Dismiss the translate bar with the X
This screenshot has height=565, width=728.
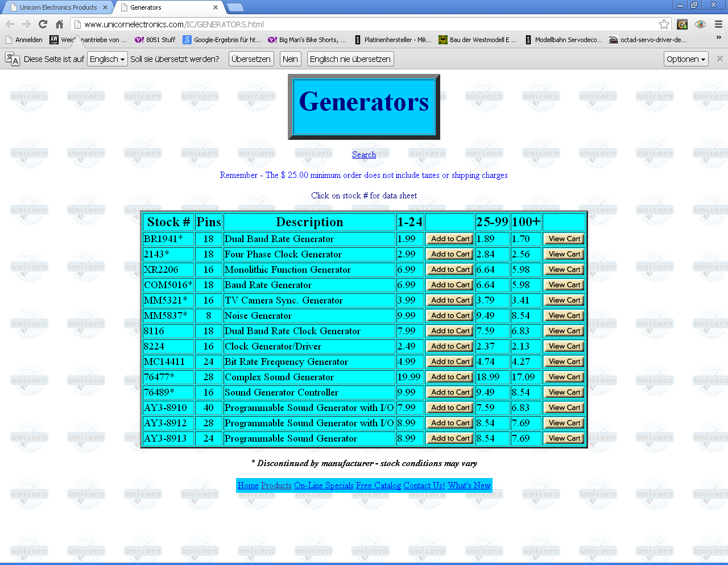[x=719, y=59]
